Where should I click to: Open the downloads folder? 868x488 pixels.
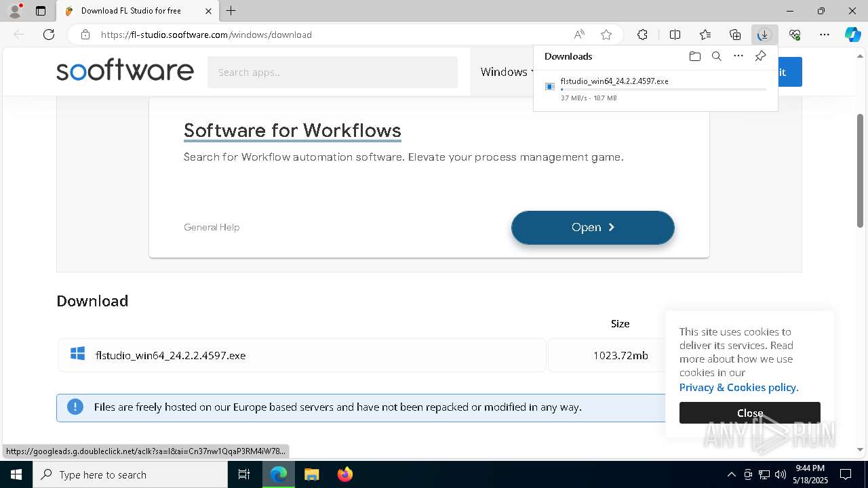(694, 56)
